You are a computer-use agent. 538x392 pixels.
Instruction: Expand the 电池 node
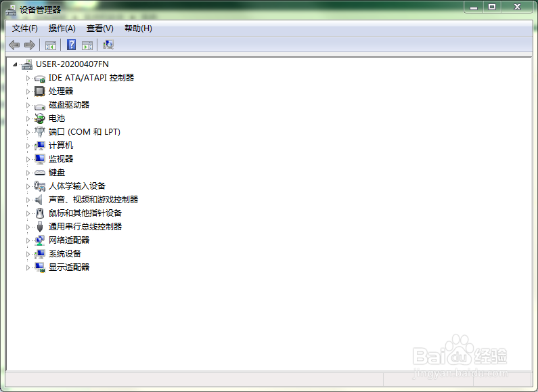coord(28,118)
